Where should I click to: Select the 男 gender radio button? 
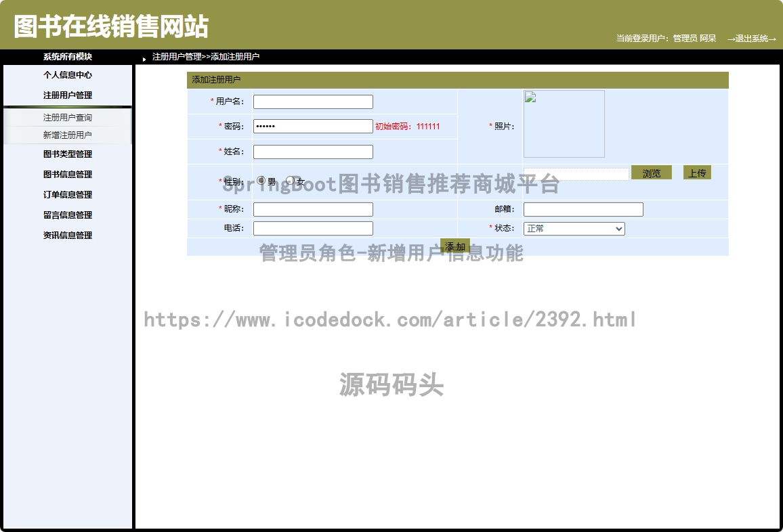click(261, 181)
